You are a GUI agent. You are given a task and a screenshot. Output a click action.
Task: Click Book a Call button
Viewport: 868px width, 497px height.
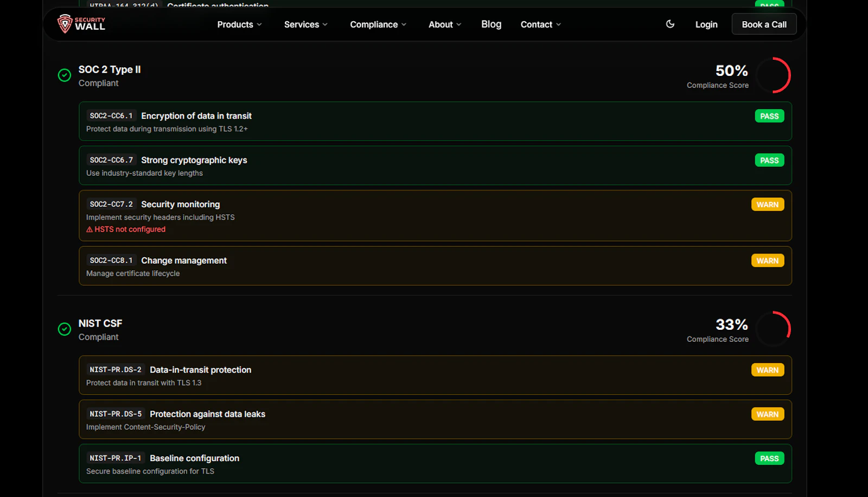[x=764, y=24]
